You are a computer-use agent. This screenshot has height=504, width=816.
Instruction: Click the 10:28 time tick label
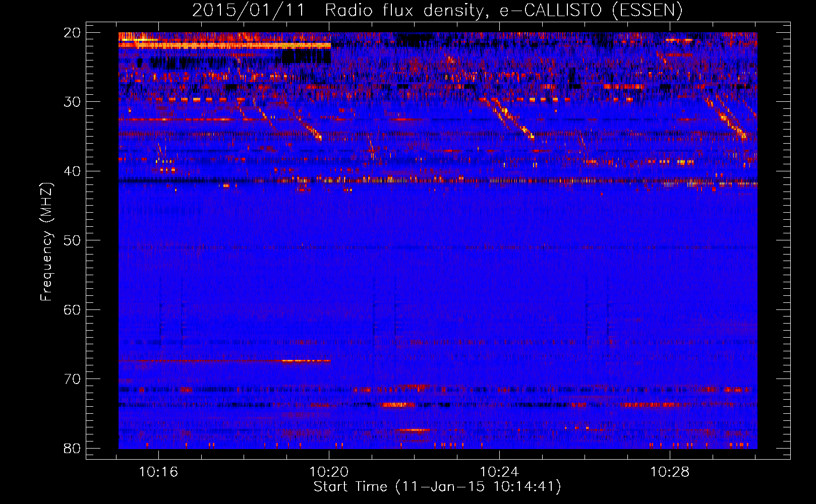coord(670,472)
